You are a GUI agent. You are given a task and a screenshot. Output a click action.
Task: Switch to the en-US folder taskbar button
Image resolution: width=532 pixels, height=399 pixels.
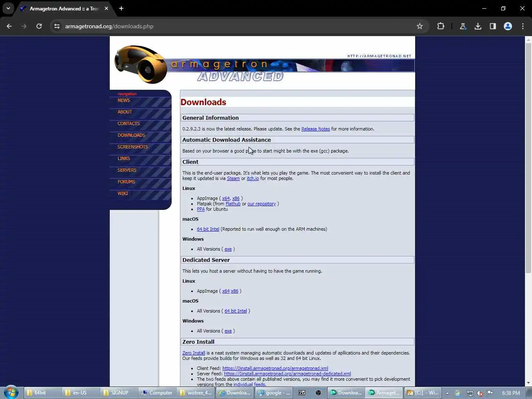point(81,393)
